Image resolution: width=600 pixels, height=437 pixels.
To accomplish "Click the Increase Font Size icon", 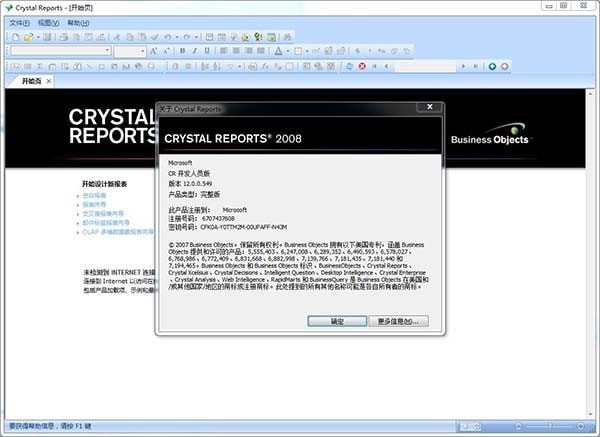I will tap(154, 51).
